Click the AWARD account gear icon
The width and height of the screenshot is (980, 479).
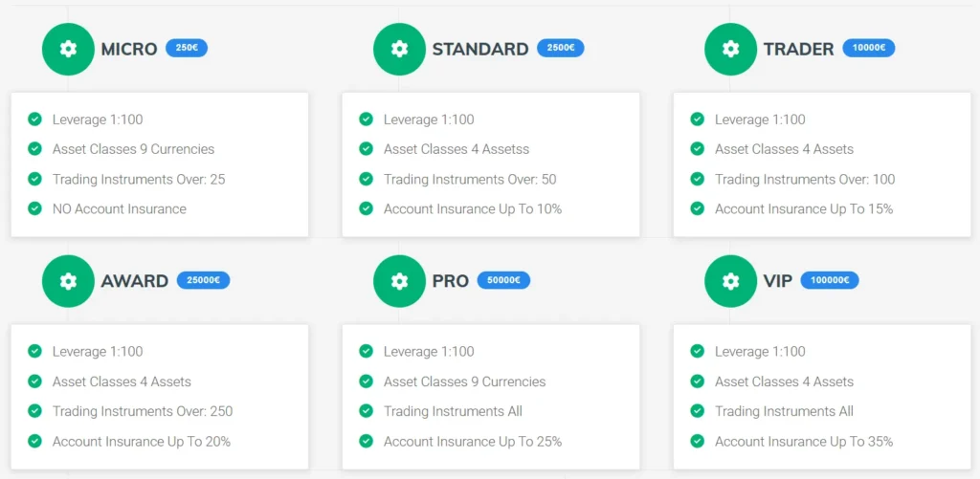click(x=68, y=281)
